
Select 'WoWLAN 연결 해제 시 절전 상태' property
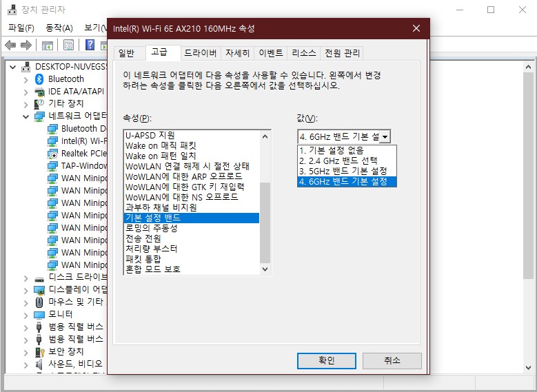click(191, 167)
